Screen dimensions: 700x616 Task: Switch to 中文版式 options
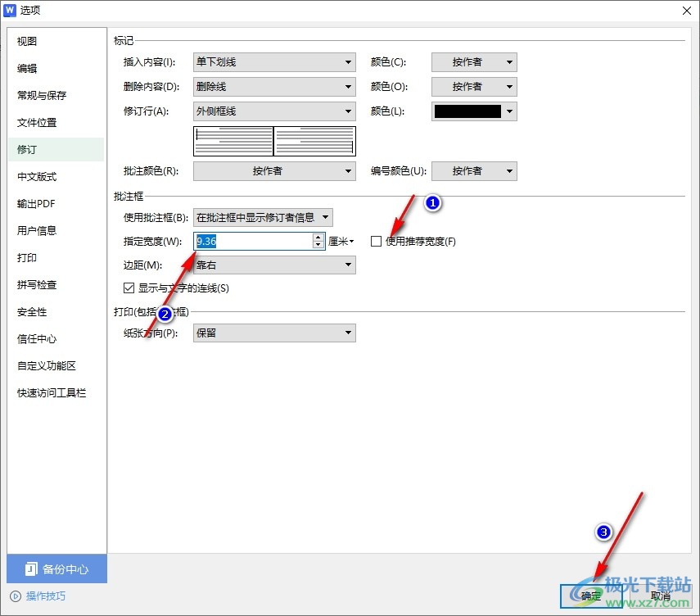pos(37,176)
